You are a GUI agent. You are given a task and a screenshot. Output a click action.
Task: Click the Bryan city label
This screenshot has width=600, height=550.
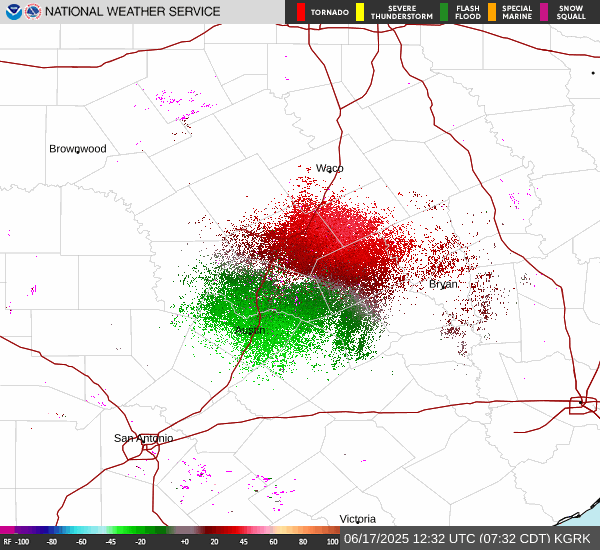point(443,284)
